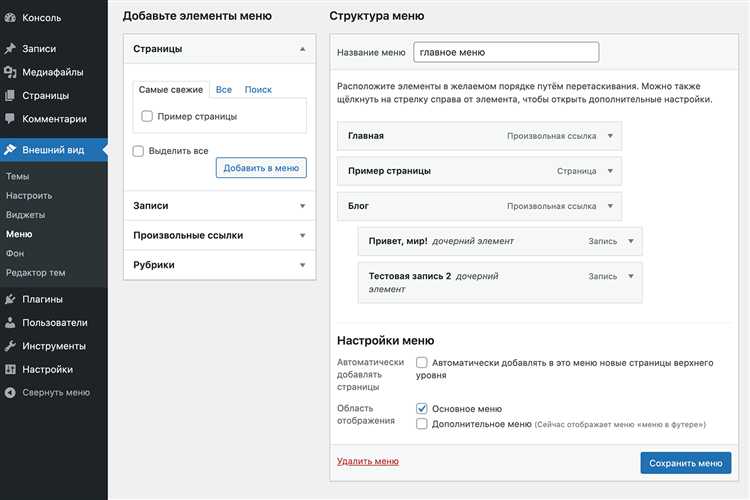750x500 pixels.
Task: Click the Свернуть меню label
Action: pyautogui.click(x=56, y=392)
